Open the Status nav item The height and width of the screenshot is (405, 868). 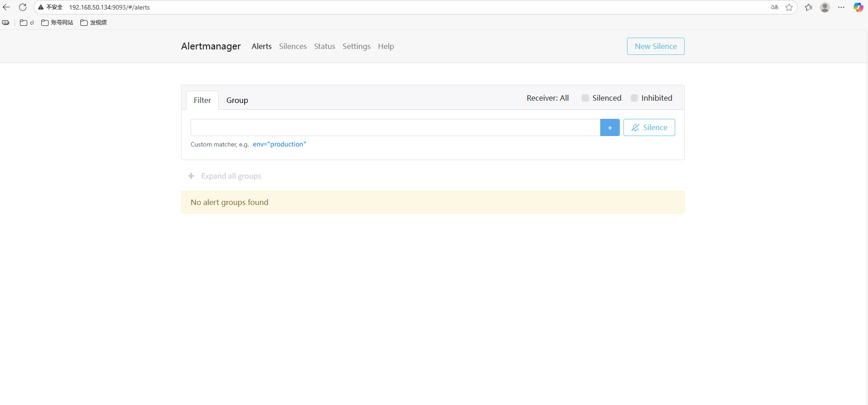pos(324,46)
